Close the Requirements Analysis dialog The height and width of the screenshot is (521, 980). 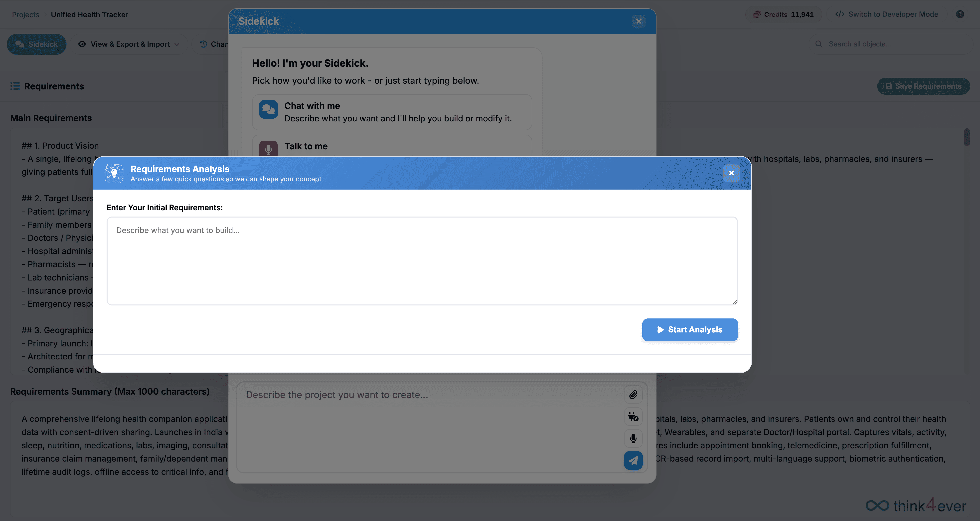tap(731, 173)
